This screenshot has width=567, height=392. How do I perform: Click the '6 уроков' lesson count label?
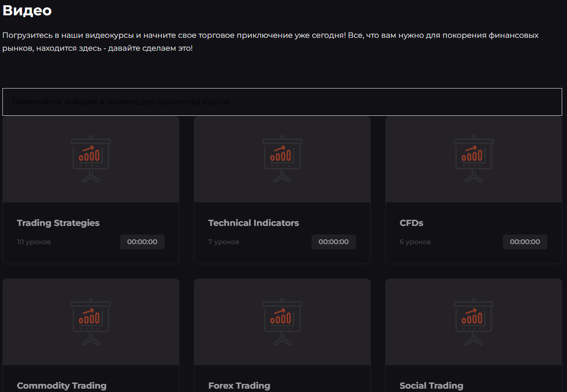coord(415,242)
